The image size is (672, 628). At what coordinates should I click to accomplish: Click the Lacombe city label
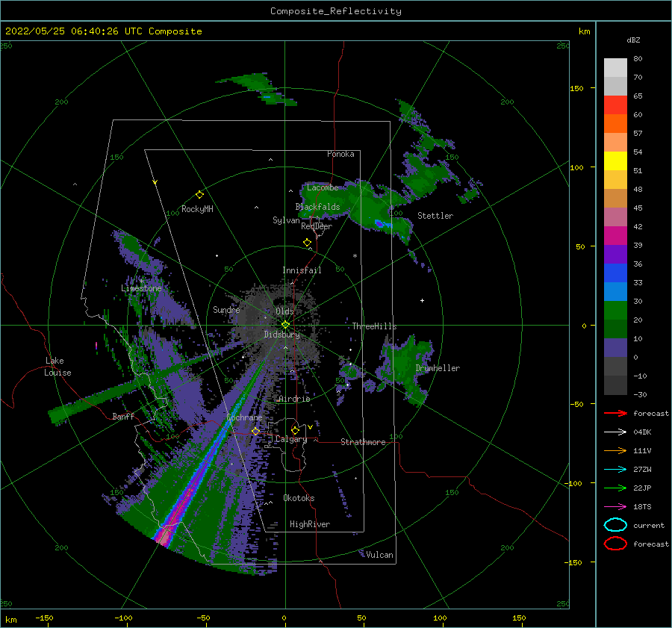click(x=323, y=187)
